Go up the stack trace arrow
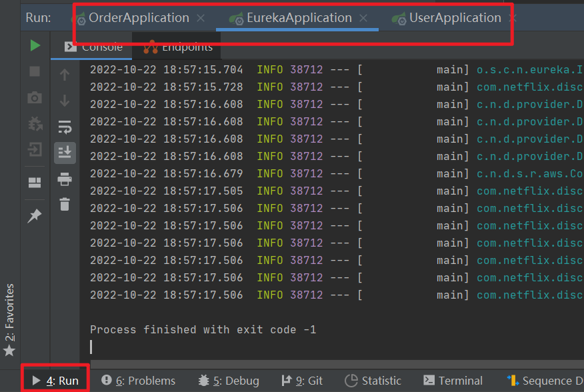The height and width of the screenshot is (392, 584). coord(65,75)
